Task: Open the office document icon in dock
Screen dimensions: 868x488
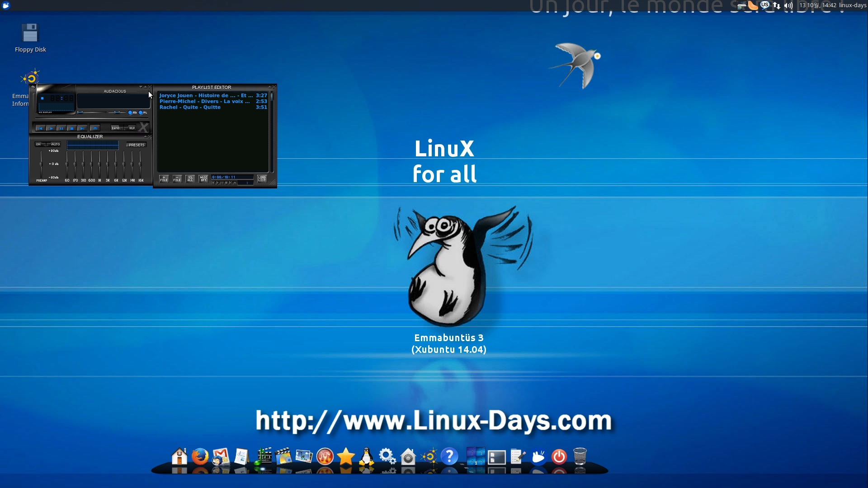Action: [242, 456]
